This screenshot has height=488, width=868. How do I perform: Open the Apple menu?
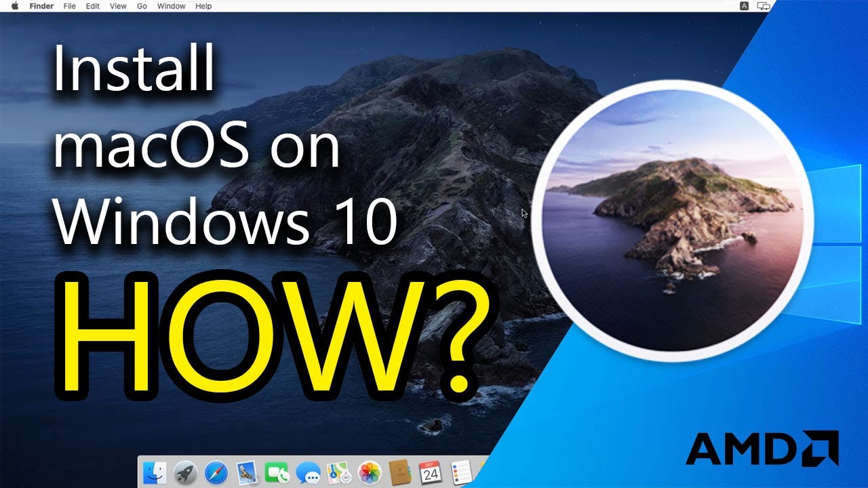pyautogui.click(x=14, y=6)
